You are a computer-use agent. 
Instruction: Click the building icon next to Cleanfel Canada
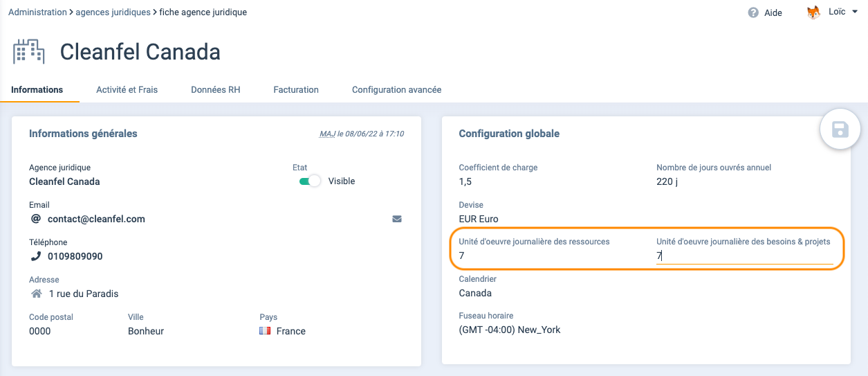[x=28, y=52]
